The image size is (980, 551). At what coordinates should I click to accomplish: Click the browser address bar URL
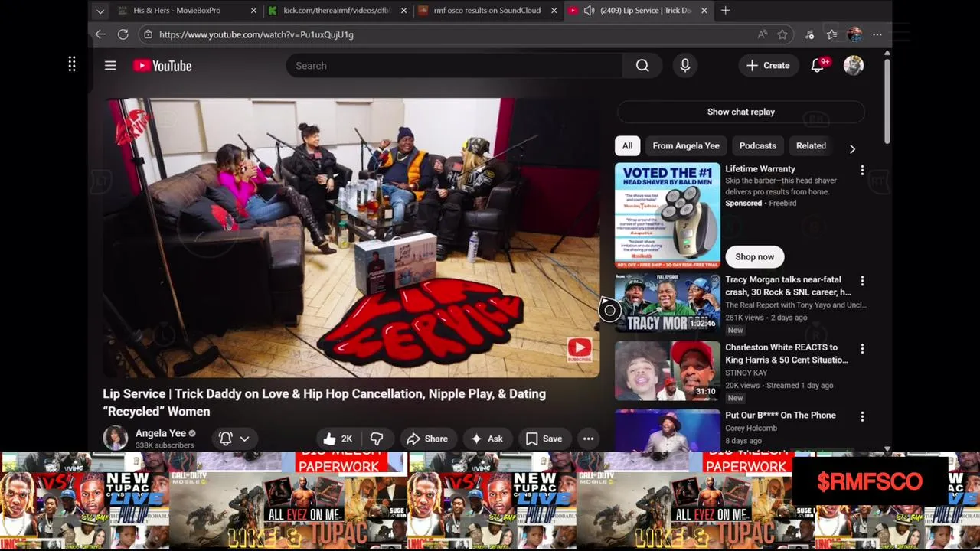[x=256, y=34]
